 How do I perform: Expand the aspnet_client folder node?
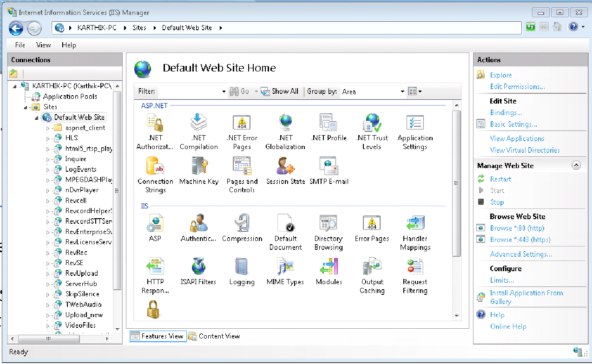tap(47, 128)
